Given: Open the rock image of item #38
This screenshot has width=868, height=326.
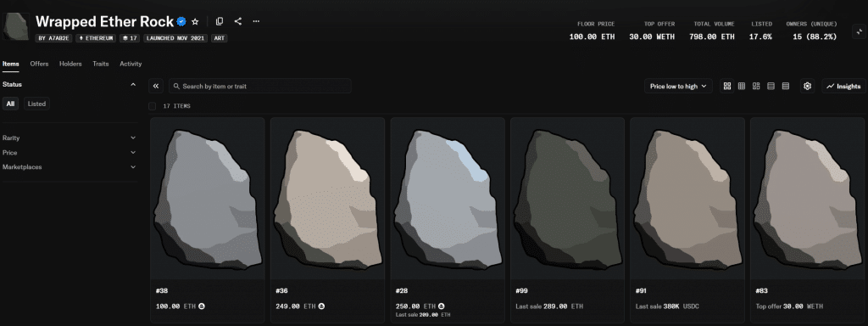Looking at the screenshot, I should [x=208, y=199].
